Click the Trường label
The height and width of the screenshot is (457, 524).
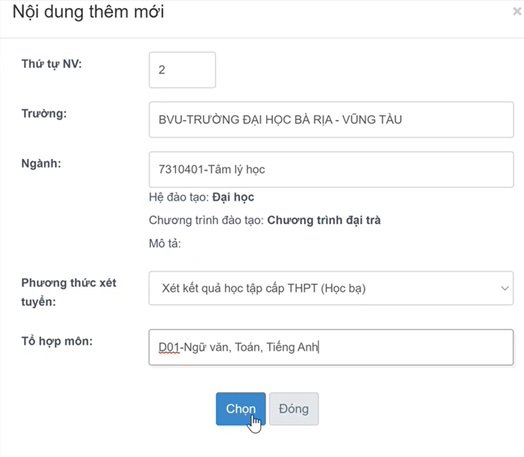pos(44,114)
